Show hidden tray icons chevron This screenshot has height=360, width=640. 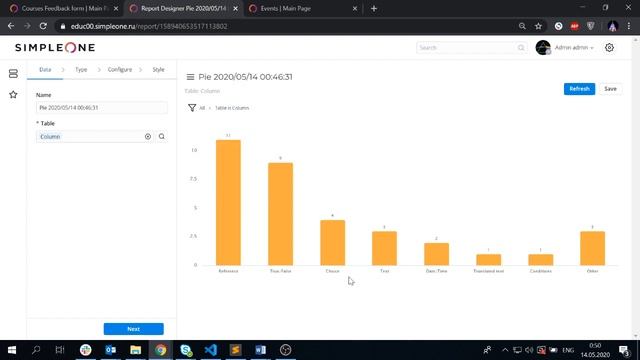tap(505, 350)
